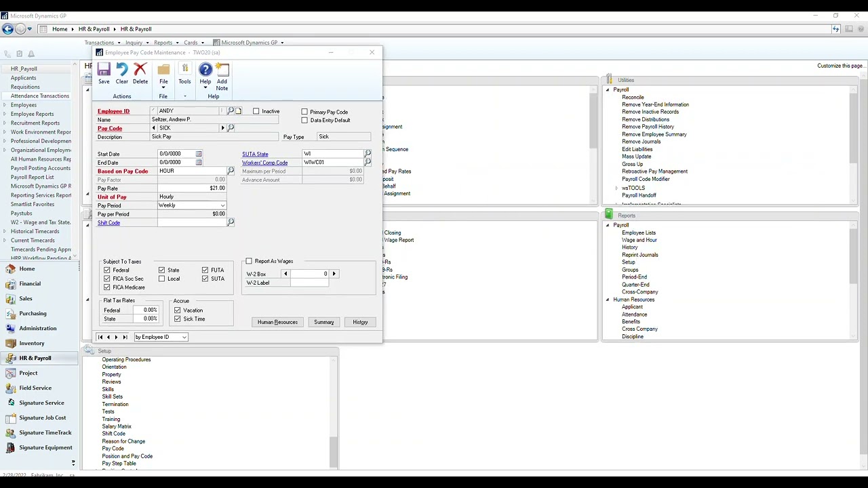The height and width of the screenshot is (488, 868).
Task: Click the Save icon in the toolbar
Action: 104,70
